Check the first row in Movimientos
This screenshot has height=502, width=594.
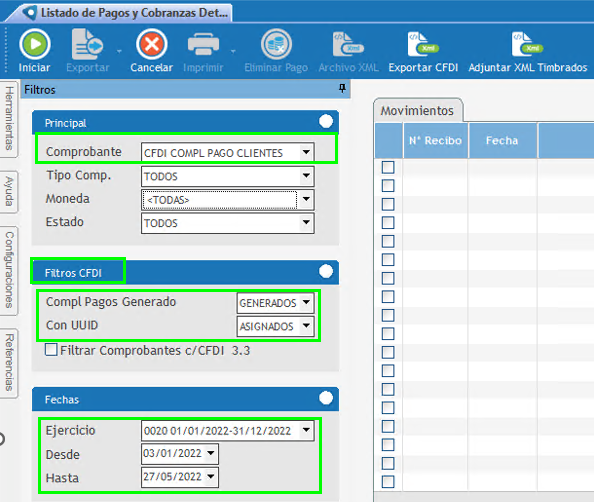tap(388, 167)
